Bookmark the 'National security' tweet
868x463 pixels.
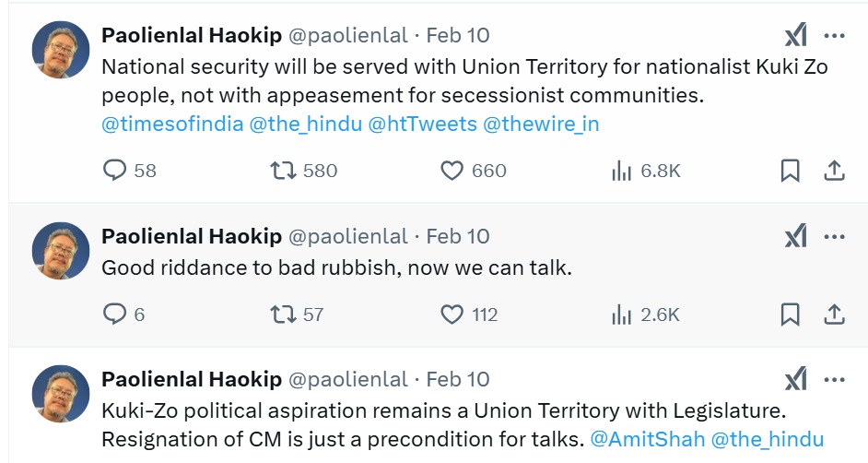point(790,171)
